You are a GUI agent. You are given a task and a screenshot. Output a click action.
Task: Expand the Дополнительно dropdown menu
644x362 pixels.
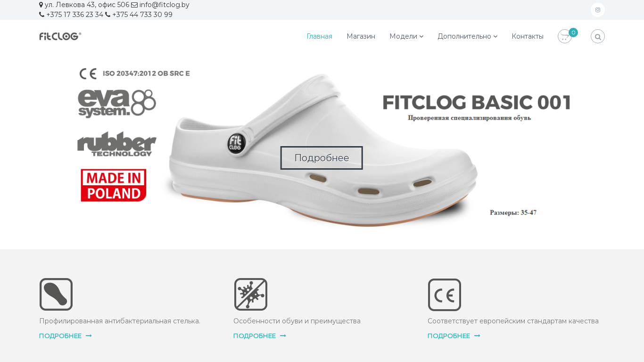click(x=468, y=36)
